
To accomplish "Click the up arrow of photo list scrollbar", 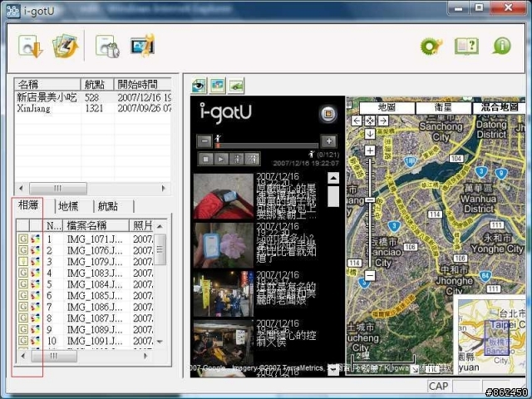I will [x=160, y=226].
